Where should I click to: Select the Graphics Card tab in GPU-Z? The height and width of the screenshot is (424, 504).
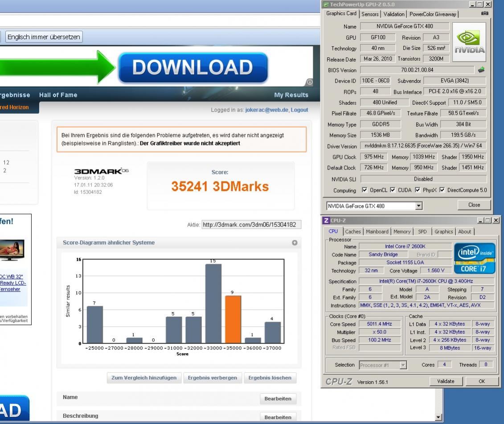point(341,13)
